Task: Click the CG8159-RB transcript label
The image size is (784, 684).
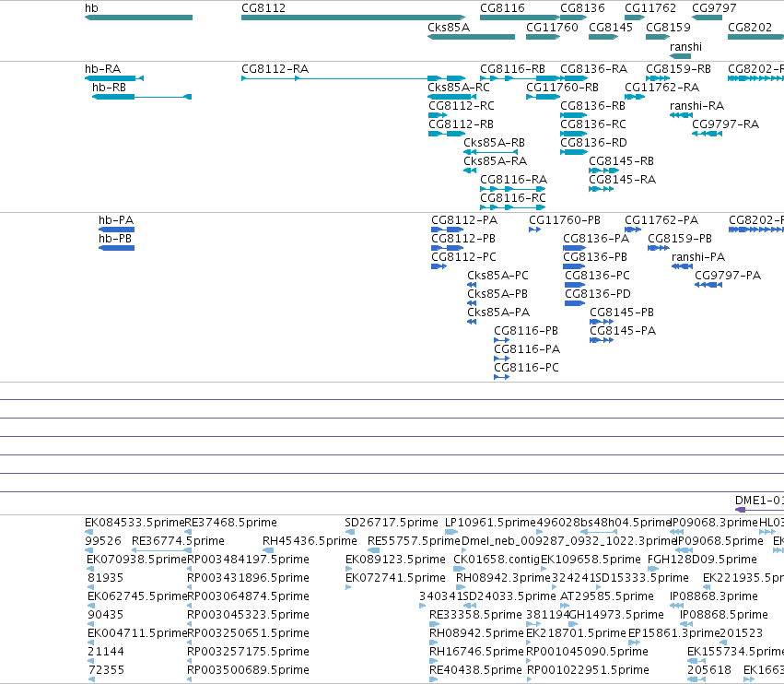Action: point(678,69)
